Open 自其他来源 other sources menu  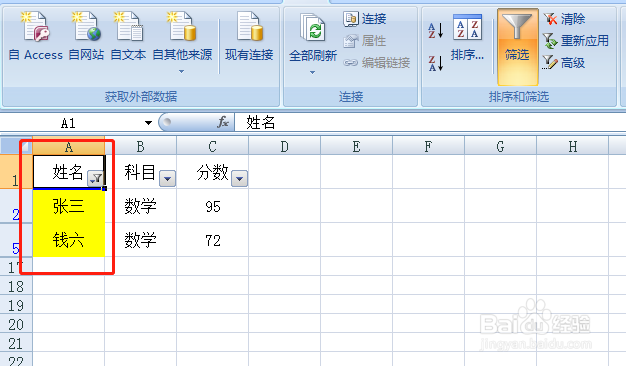(182, 42)
